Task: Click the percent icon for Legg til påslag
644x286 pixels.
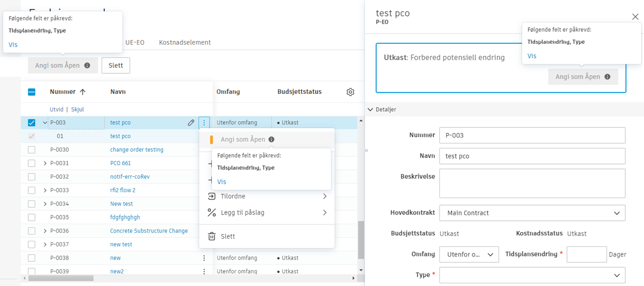Action: pyautogui.click(x=212, y=213)
